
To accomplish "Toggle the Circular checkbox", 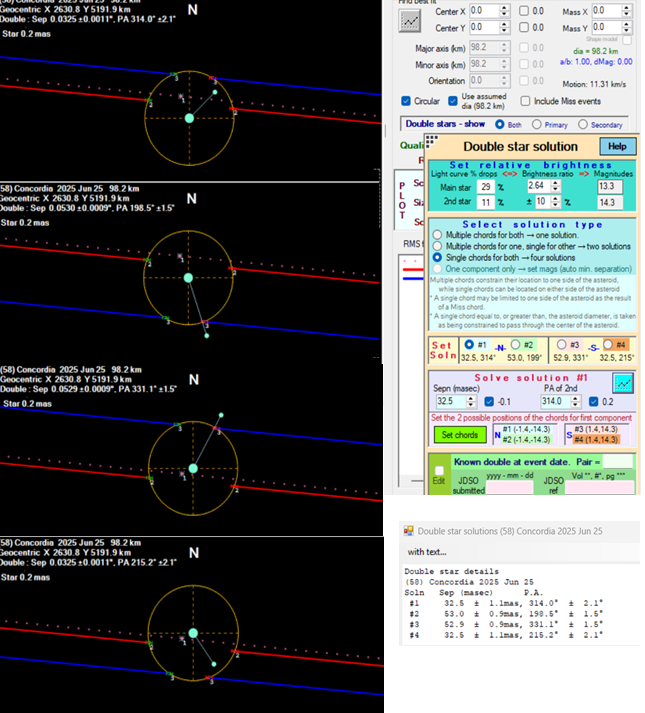I will click(406, 101).
